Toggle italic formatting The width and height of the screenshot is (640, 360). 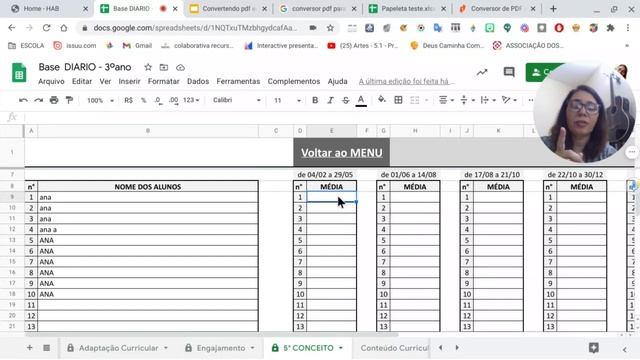click(330, 100)
